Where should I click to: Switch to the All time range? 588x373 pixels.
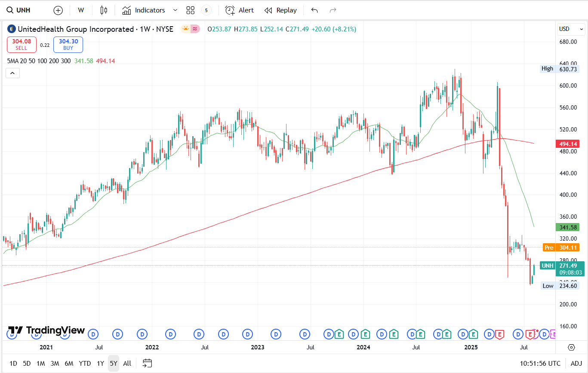pos(127,364)
